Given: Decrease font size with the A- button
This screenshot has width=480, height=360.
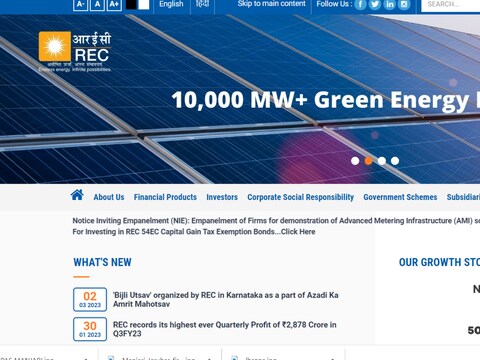Looking at the screenshot, I should [x=80, y=4].
